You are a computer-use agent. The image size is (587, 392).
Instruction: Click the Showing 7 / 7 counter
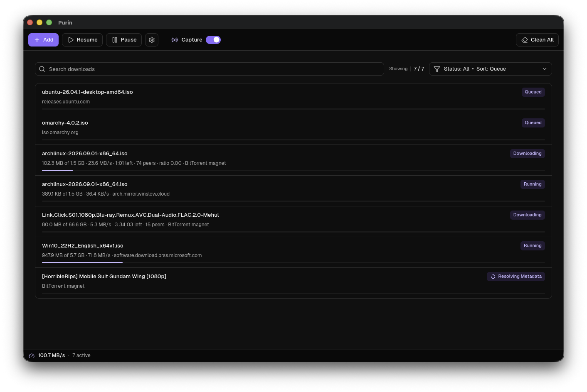(407, 69)
